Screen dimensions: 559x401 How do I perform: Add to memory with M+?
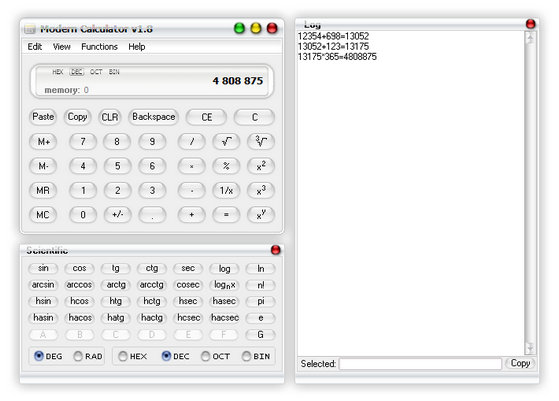43,142
